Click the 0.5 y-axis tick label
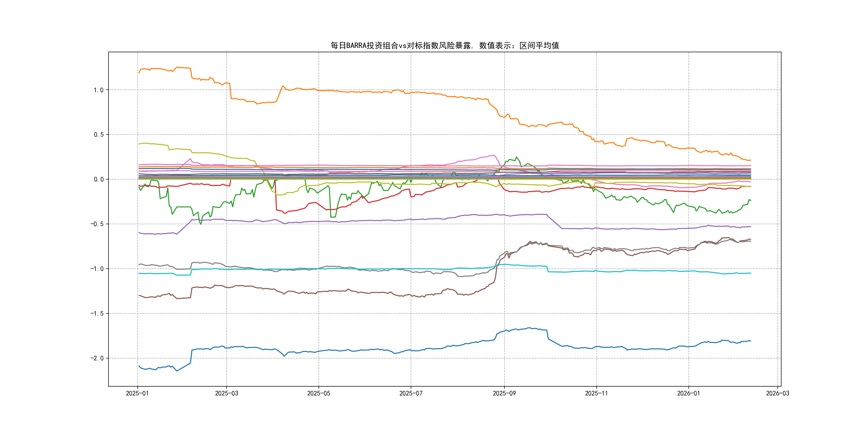868x434 pixels. click(98, 134)
